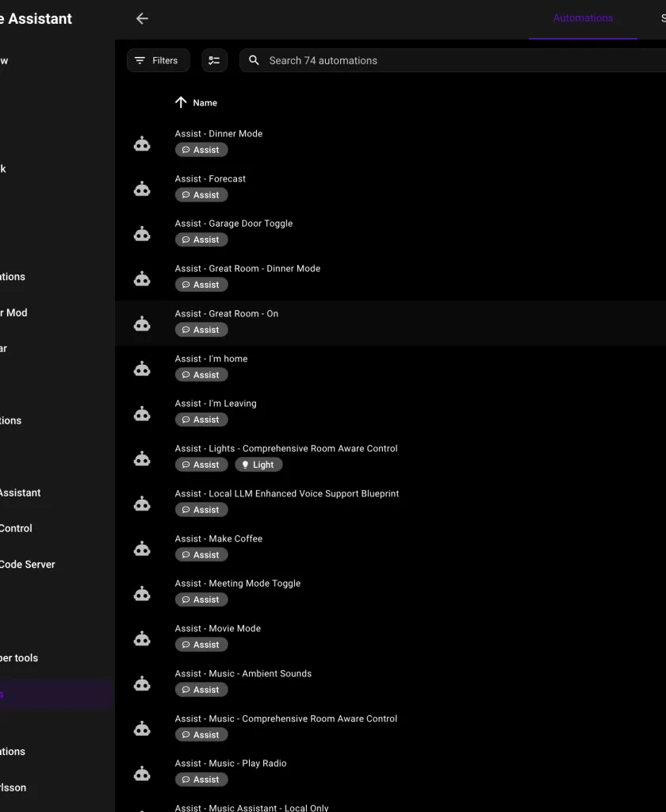Open the Filters panel
This screenshot has height=812, width=666.
158,60
